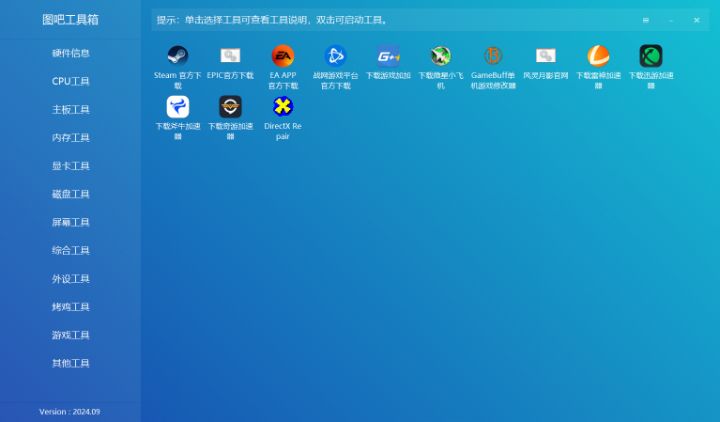The width and height of the screenshot is (720, 422).
Task: Select the GameBuff 单机游戏修改器 icon
Action: (x=493, y=56)
